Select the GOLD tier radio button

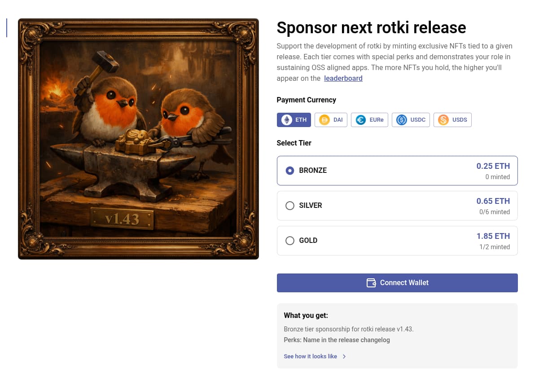pyautogui.click(x=290, y=241)
